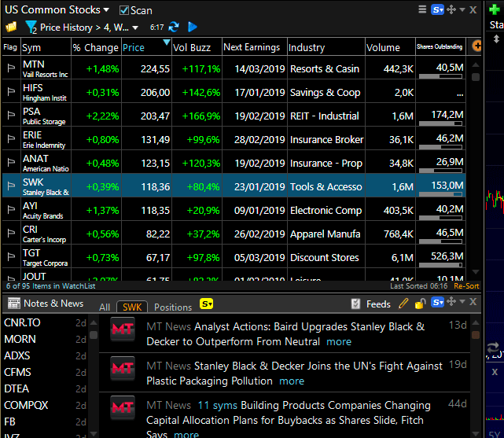
Task: Sort by Vol Buzz column header
Action: point(197,47)
